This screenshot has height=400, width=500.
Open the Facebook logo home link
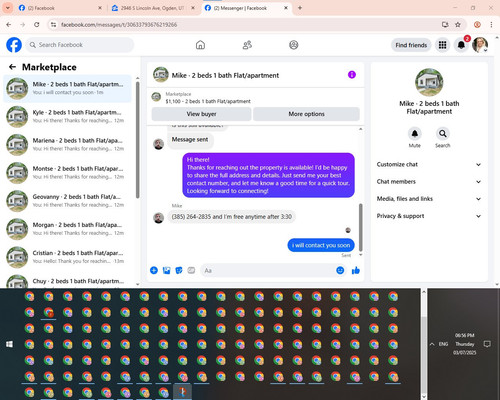tap(14, 45)
